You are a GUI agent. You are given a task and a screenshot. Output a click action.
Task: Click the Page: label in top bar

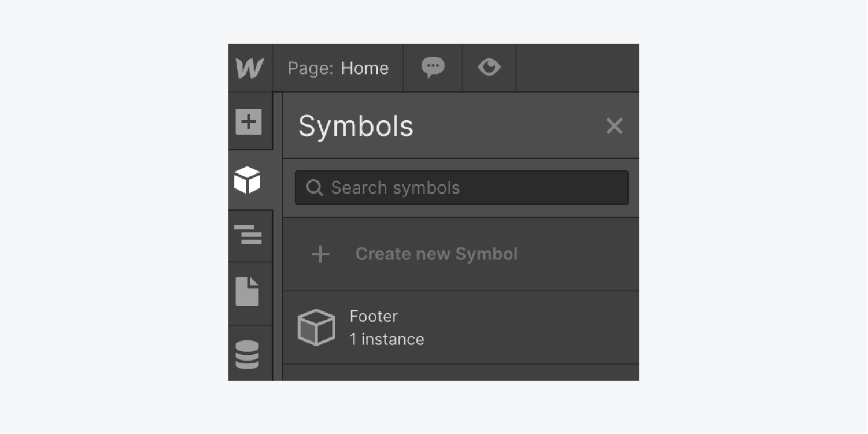point(311,69)
